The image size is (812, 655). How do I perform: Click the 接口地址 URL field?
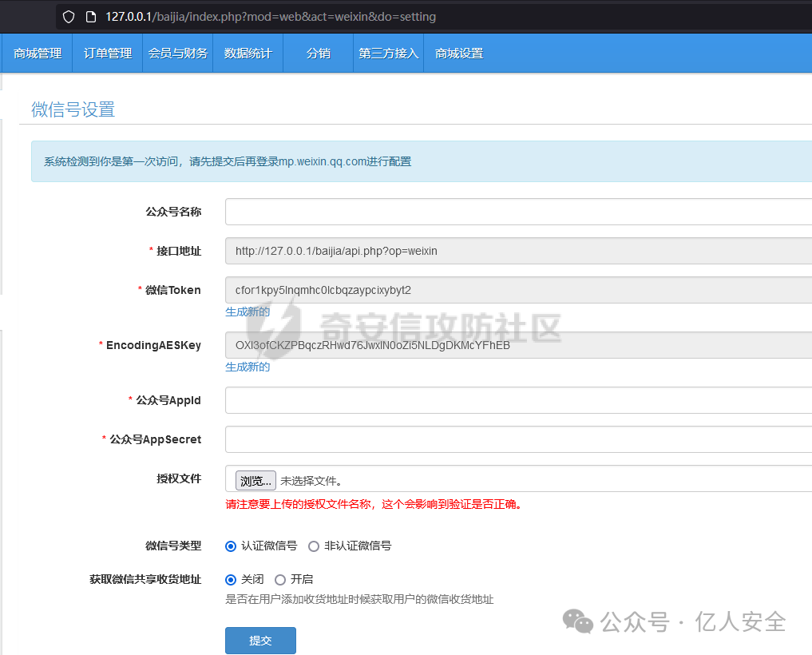518,251
